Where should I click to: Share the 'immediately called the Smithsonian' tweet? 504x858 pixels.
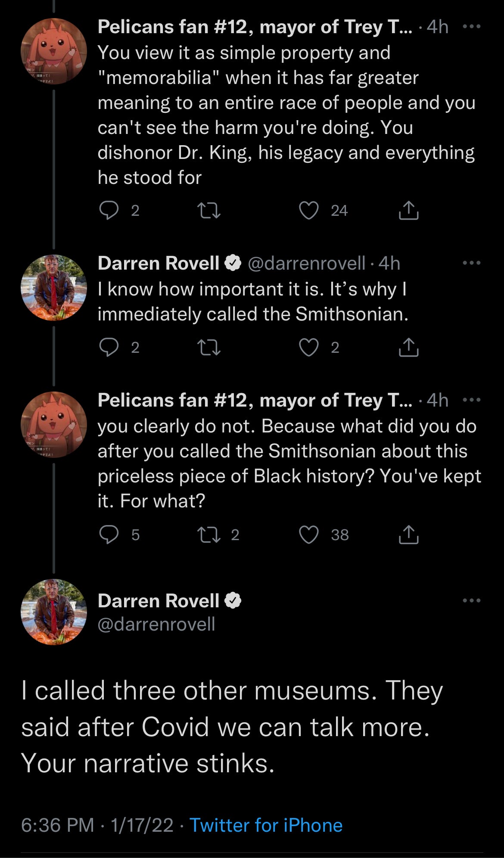click(408, 348)
